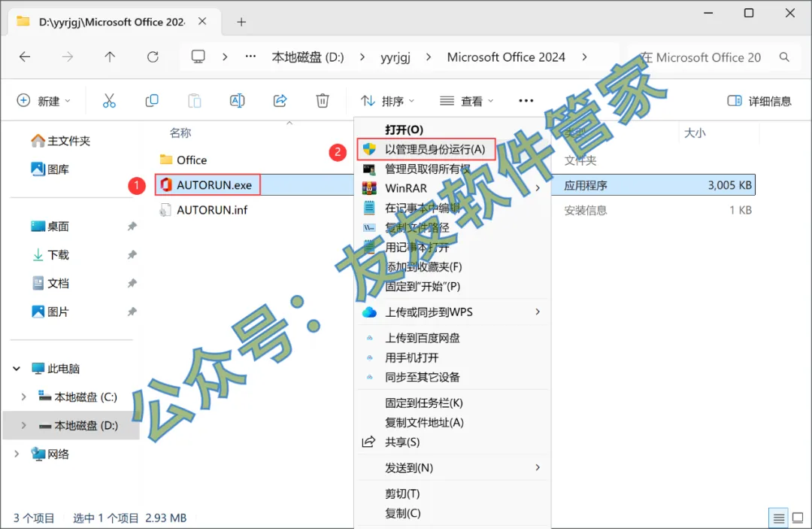Screen dimensions: 812x529
Task: Open the toolbar See more ellipsis
Action: pyautogui.click(x=526, y=101)
